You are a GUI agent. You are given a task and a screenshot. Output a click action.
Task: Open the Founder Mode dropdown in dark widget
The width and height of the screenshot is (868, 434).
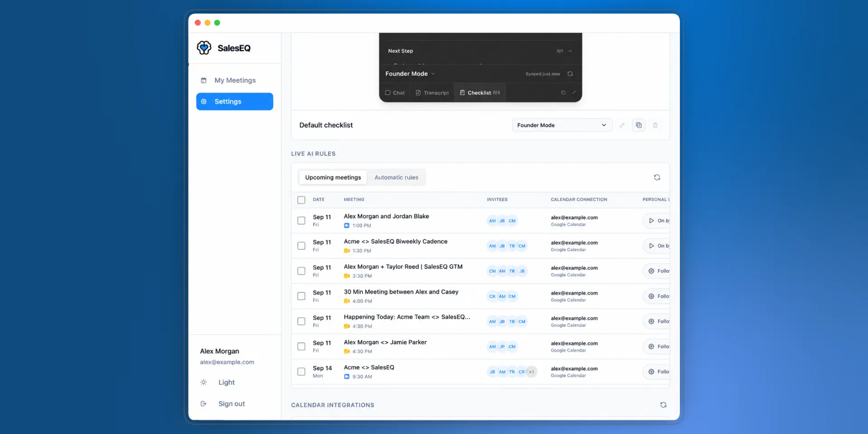tap(410, 74)
